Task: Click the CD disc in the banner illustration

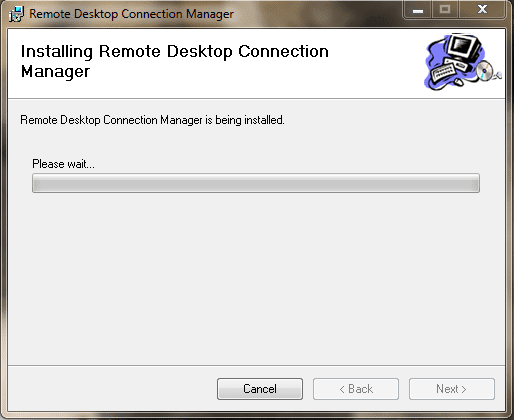Action: [484, 71]
